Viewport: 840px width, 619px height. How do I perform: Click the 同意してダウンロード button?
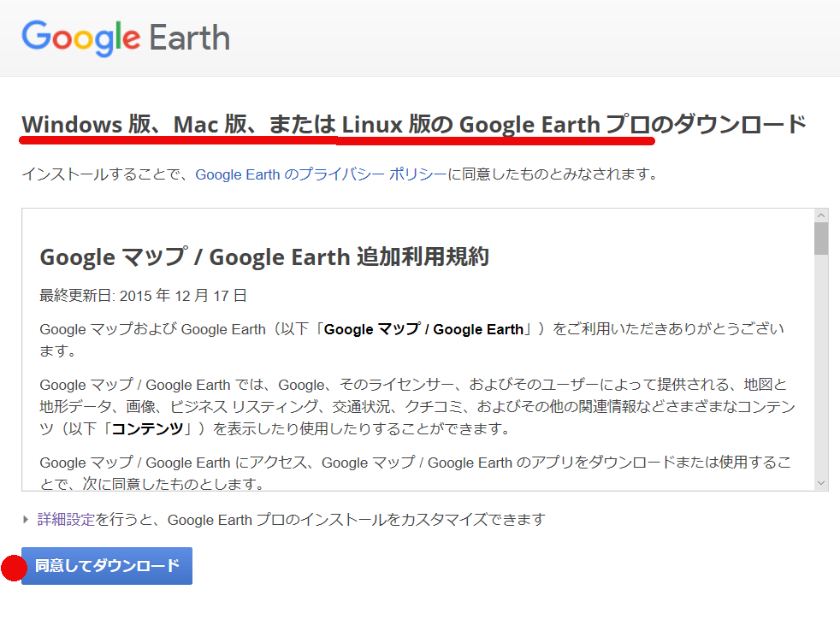click(107, 566)
